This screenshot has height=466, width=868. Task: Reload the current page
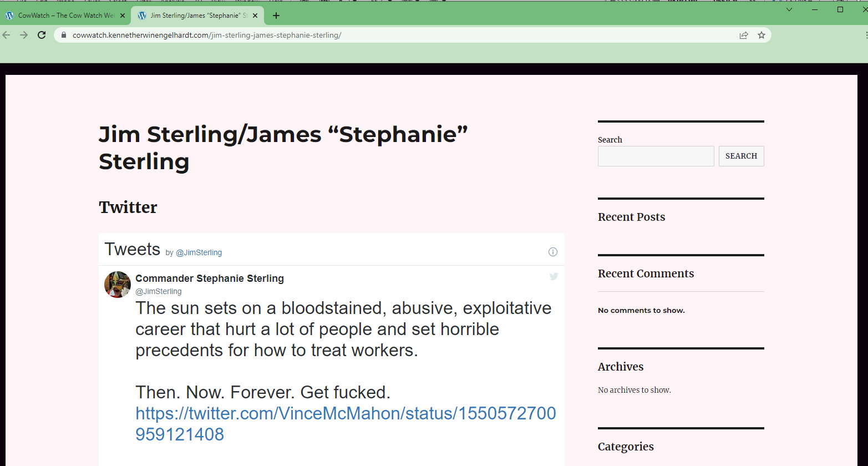(42, 35)
